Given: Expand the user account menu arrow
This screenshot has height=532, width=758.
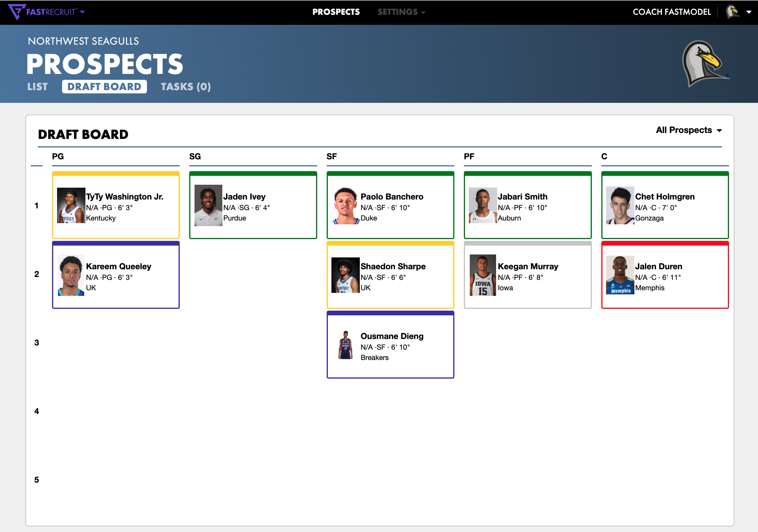Looking at the screenshot, I should (x=749, y=12).
